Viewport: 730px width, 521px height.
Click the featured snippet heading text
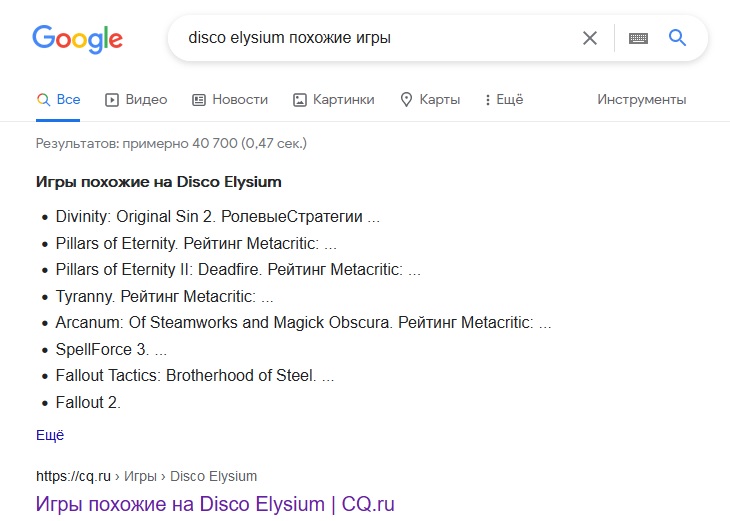159,182
